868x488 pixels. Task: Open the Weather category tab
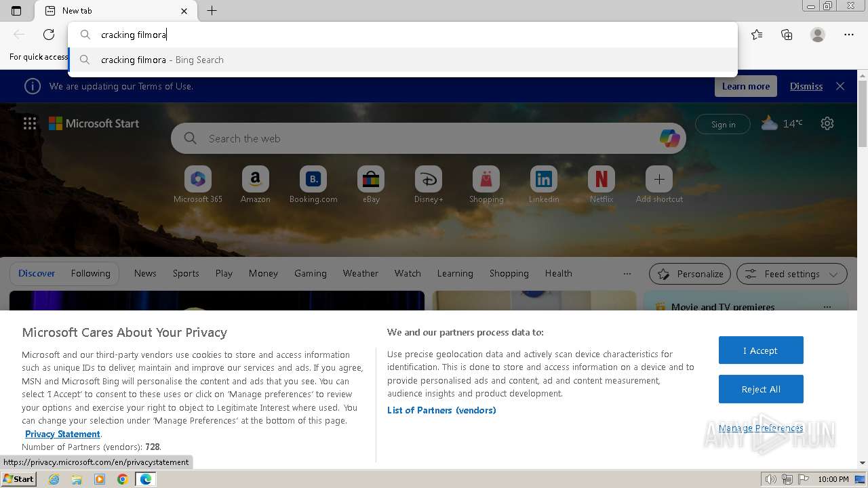pos(360,273)
